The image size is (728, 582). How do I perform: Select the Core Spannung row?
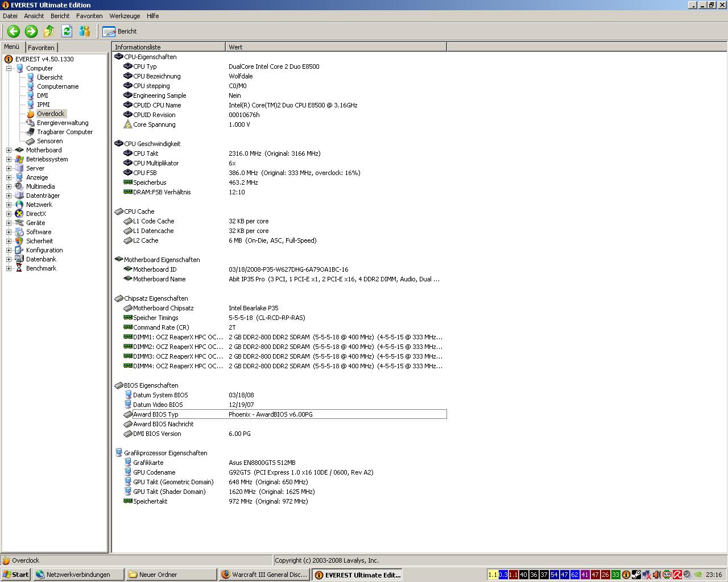click(279, 124)
